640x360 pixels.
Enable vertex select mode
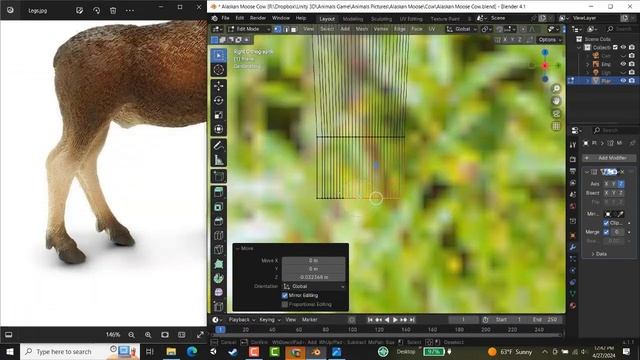[x=278, y=29]
